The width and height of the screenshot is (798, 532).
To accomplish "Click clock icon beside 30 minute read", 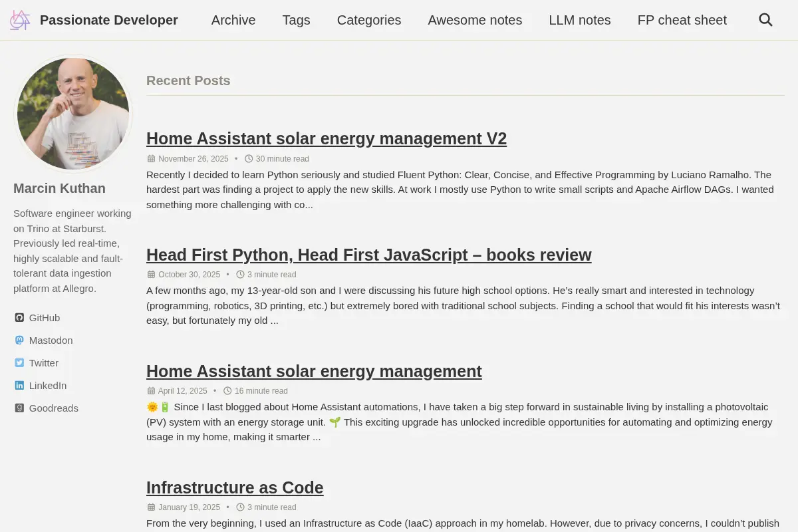I will [x=249, y=159].
